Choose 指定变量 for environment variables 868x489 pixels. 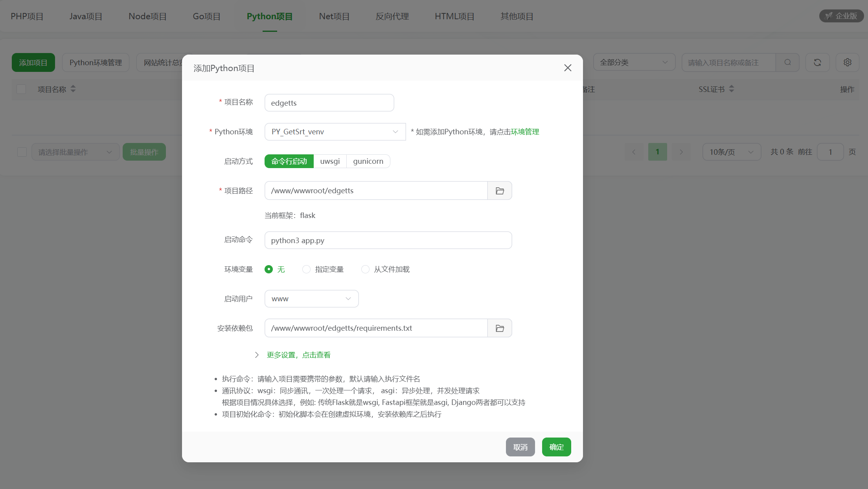306,269
